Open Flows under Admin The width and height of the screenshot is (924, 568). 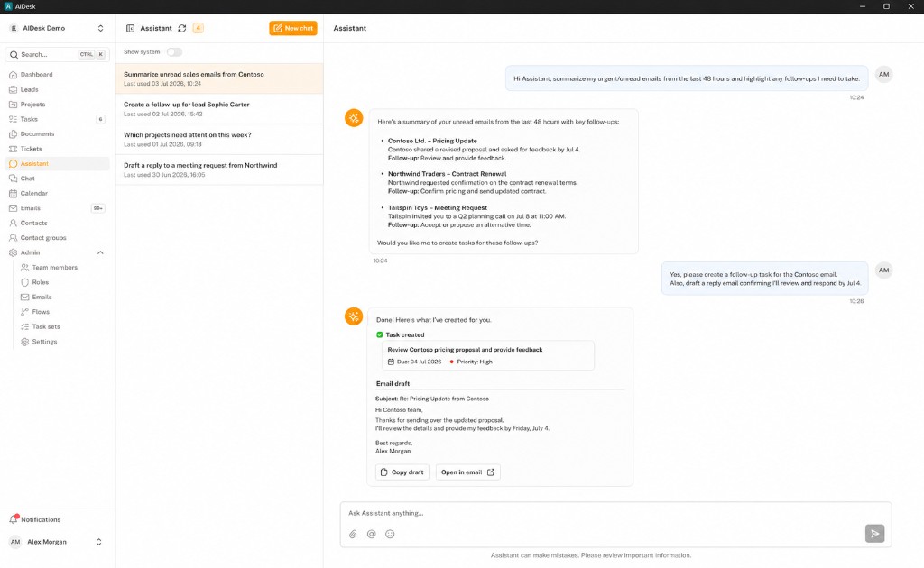coord(41,312)
